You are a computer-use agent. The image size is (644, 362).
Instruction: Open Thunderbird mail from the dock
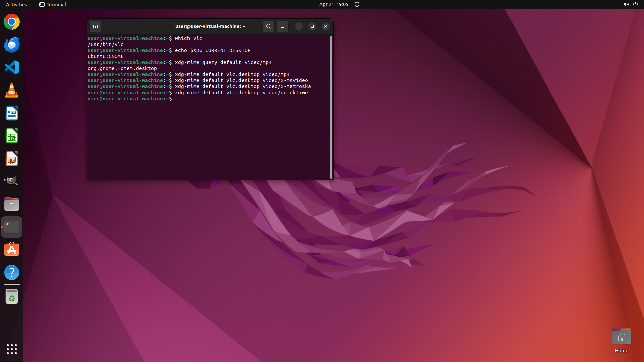point(12,45)
